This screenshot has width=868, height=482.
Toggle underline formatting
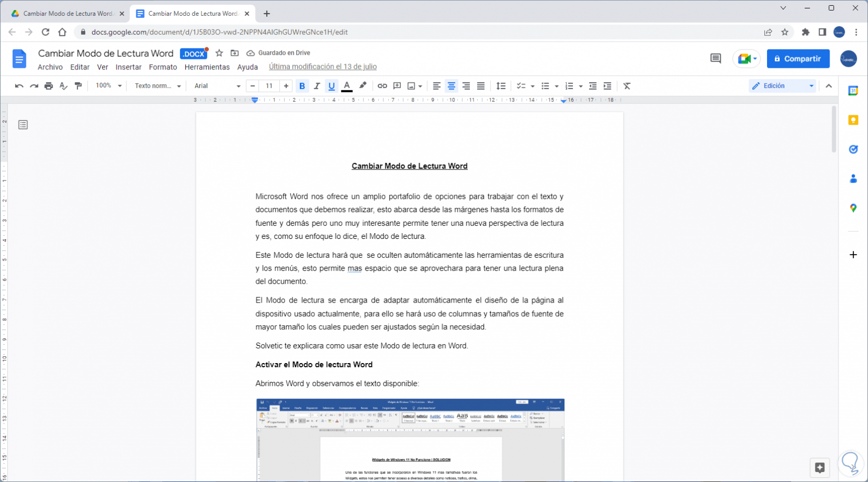click(x=331, y=86)
